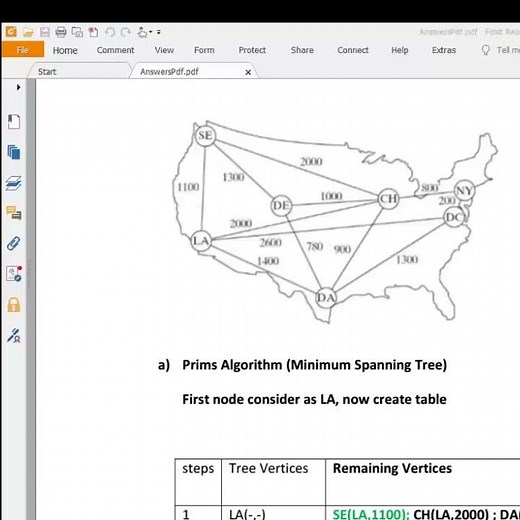Image resolution: width=520 pixels, height=520 pixels.
Task: Expand the navigation panel with the arrow
Action: click(x=18, y=87)
